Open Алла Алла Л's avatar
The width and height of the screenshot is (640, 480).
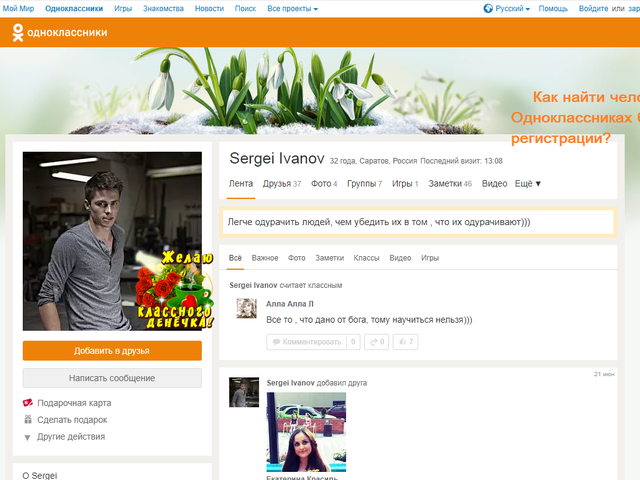[247, 308]
